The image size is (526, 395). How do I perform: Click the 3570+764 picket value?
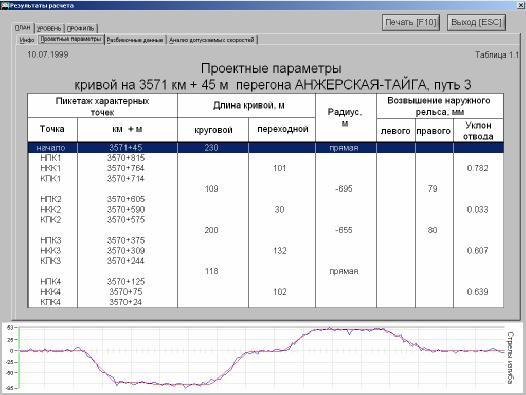coord(126,168)
